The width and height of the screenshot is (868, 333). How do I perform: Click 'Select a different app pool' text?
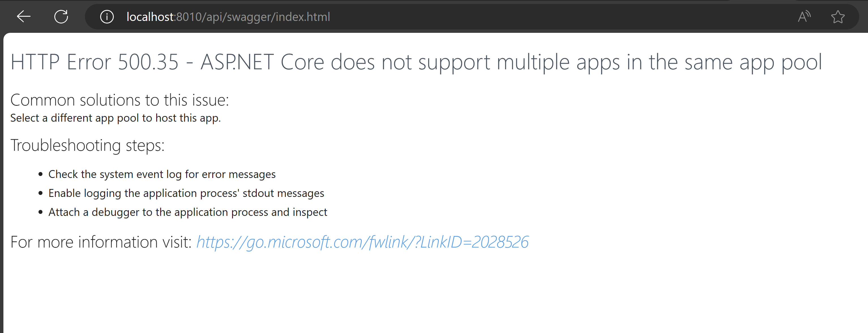click(115, 118)
